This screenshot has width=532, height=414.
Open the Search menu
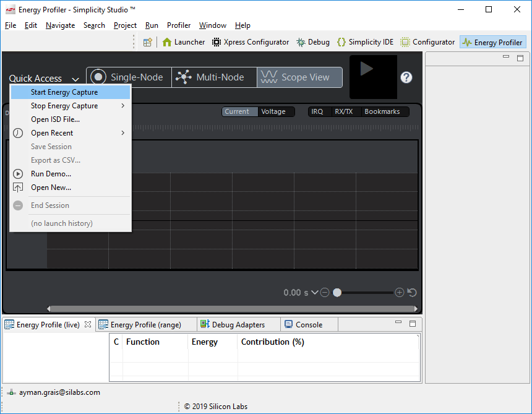point(94,25)
